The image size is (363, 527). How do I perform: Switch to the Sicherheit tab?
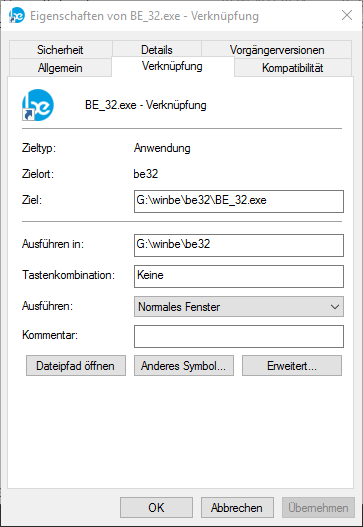(60, 50)
